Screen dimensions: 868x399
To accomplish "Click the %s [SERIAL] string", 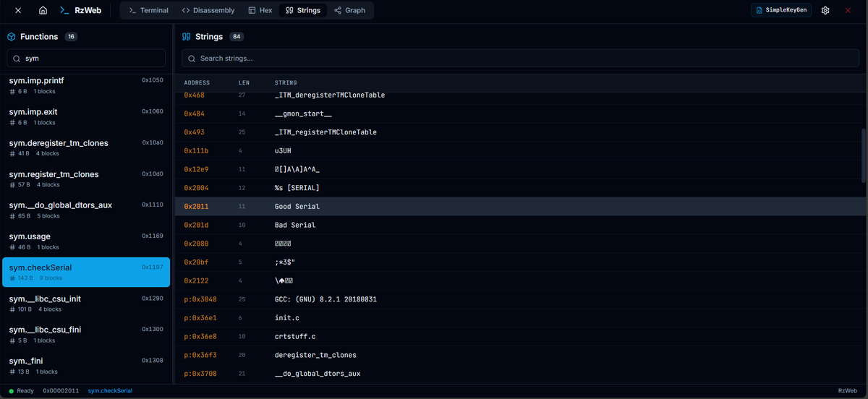I will 297,188.
